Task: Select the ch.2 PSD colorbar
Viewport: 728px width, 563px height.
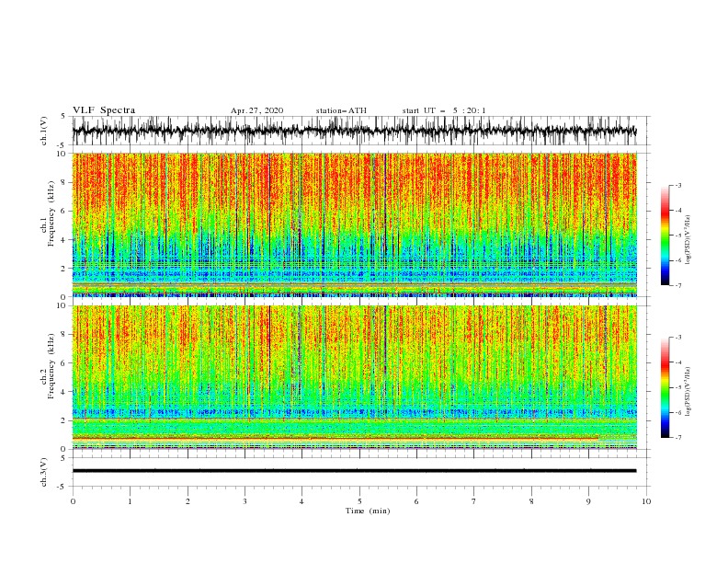Action: coord(665,387)
